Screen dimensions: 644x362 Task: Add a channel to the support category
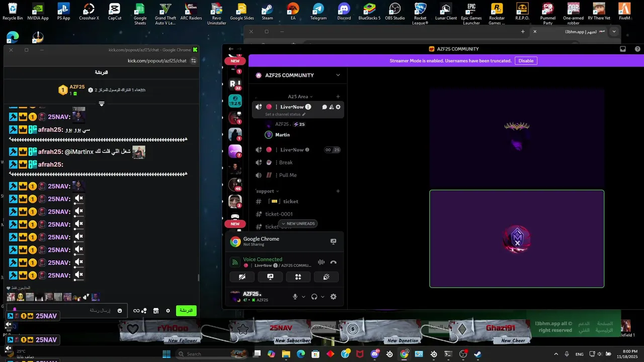pos(338,191)
